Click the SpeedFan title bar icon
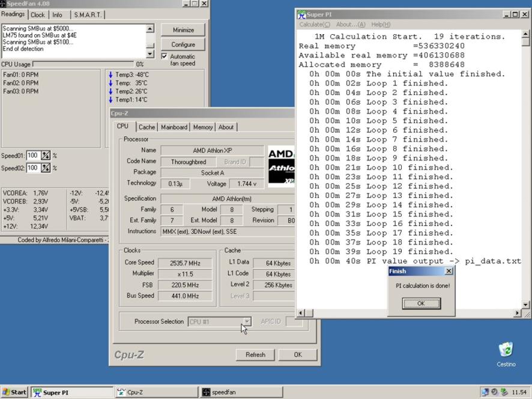The image size is (532, 399). coord(3,4)
